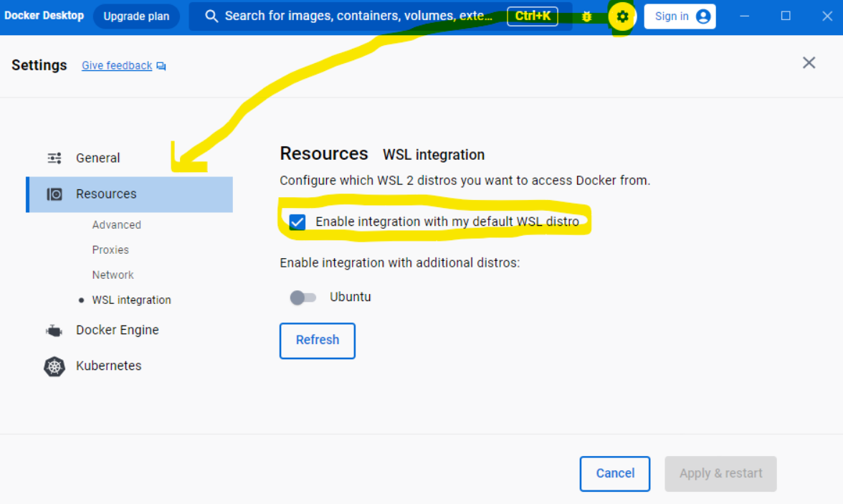Click Apply & restart button
Screen dimensions: 843x504
click(x=720, y=473)
